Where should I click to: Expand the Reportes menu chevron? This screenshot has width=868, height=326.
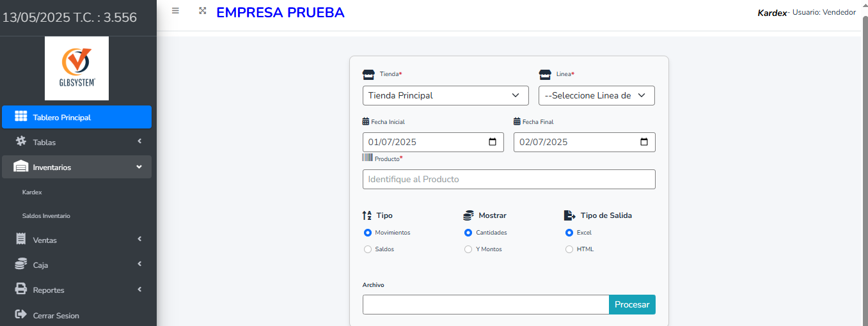click(139, 289)
